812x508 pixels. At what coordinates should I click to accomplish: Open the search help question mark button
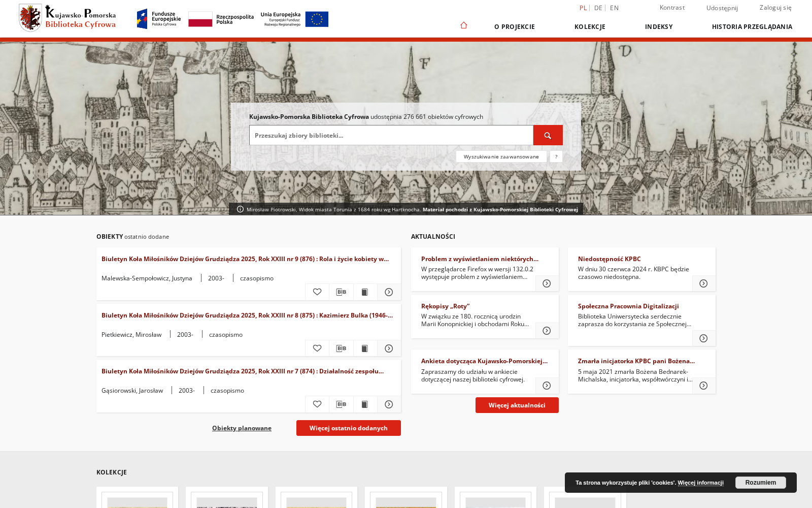coord(556,156)
